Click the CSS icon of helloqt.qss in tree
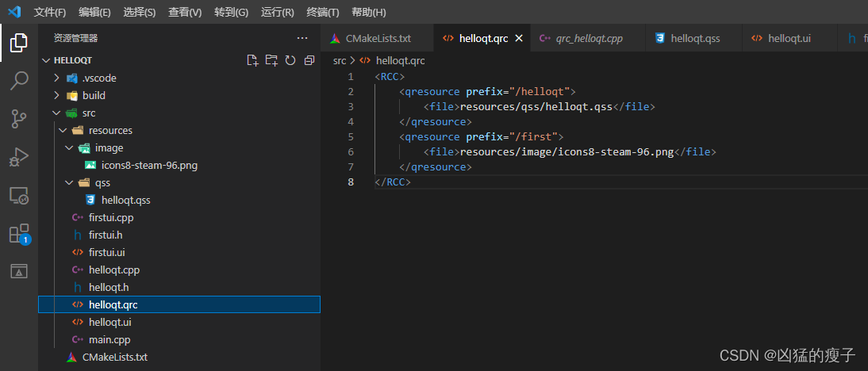Image resolution: width=868 pixels, height=371 pixels. coord(90,200)
